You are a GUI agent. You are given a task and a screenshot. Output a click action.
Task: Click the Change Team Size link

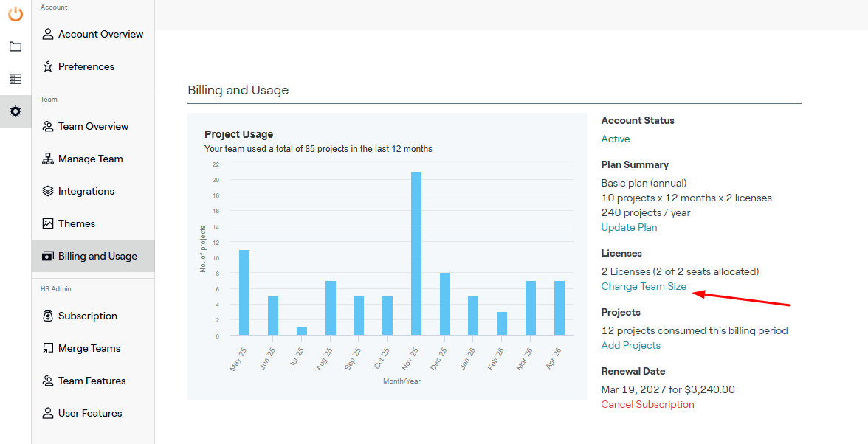point(644,286)
